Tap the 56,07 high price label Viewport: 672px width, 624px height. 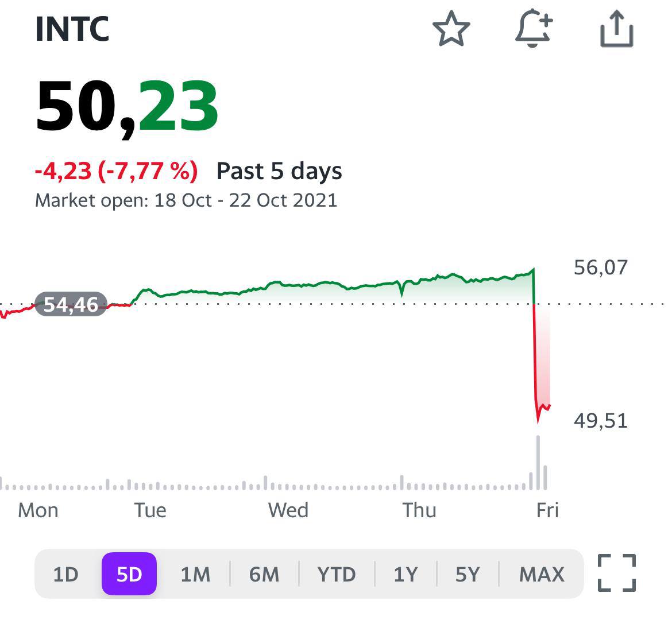601,268
